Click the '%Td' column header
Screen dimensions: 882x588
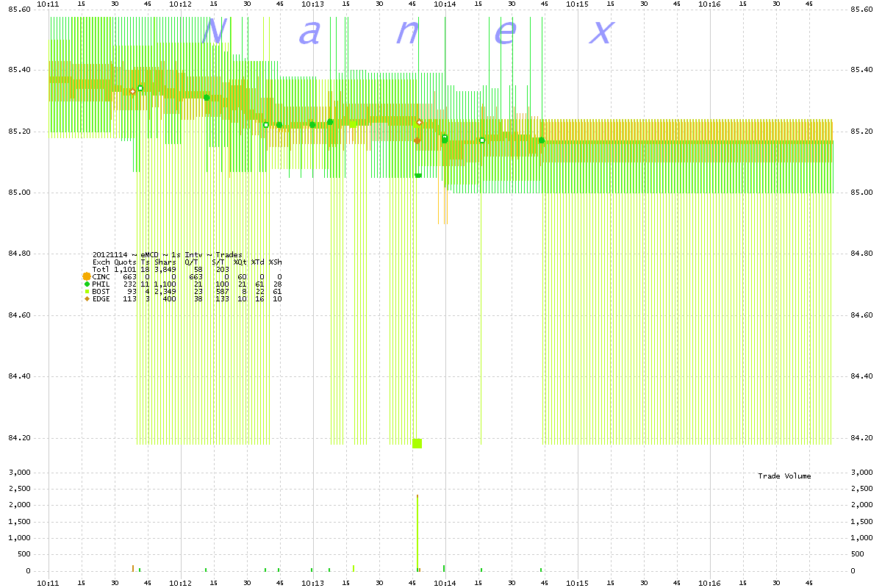click(x=258, y=262)
